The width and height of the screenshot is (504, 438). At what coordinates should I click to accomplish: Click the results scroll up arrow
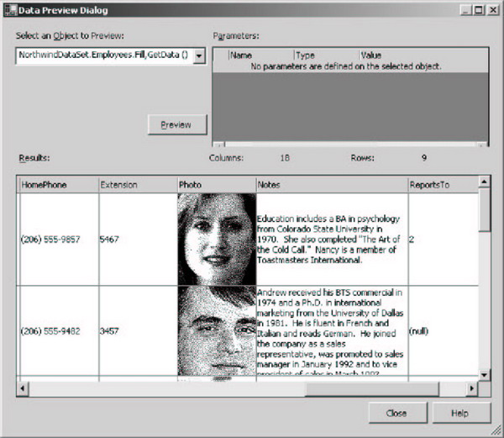[484, 182]
